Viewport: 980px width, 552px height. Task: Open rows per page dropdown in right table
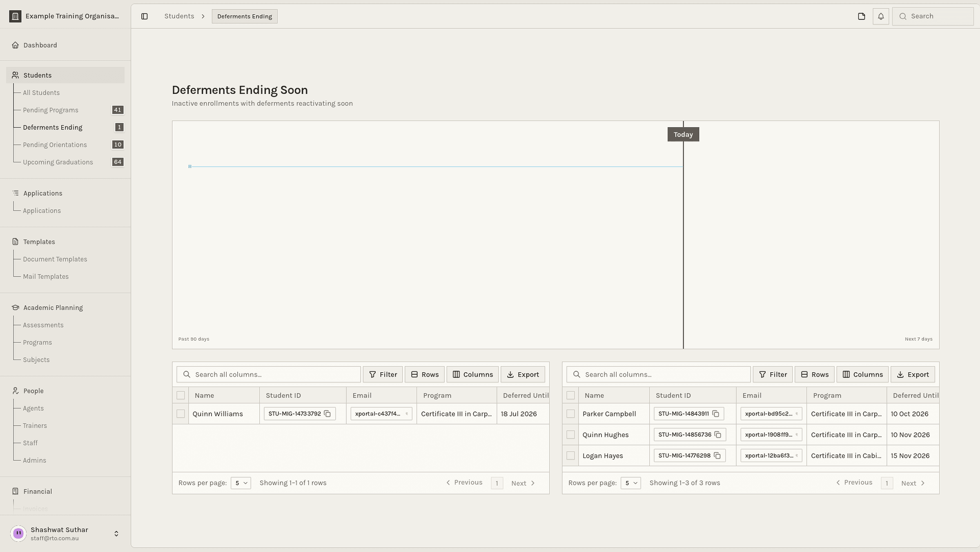pos(631,483)
